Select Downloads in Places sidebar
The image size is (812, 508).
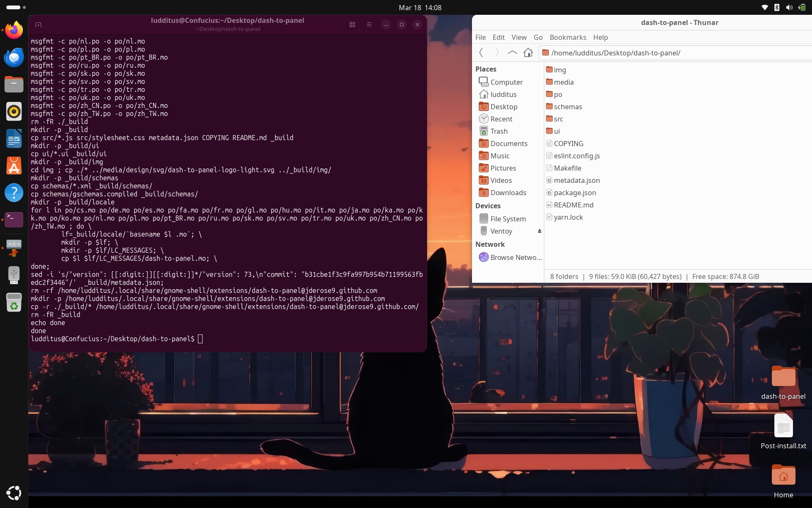pos(508,193)
